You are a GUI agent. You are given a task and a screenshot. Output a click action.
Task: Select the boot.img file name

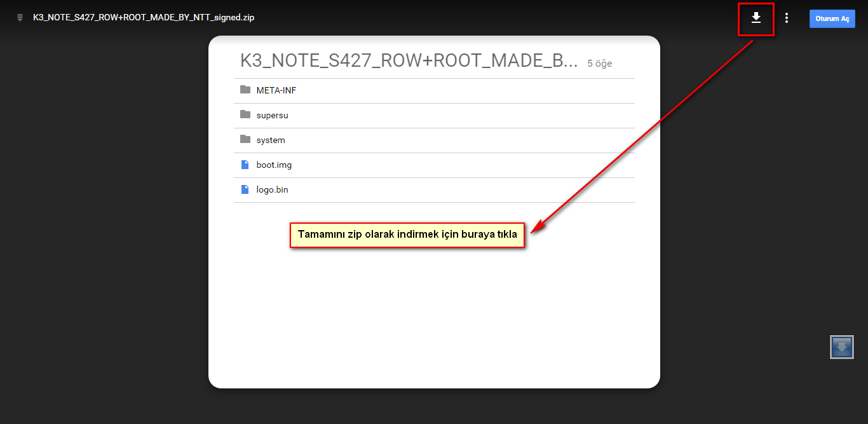point(274,165)
